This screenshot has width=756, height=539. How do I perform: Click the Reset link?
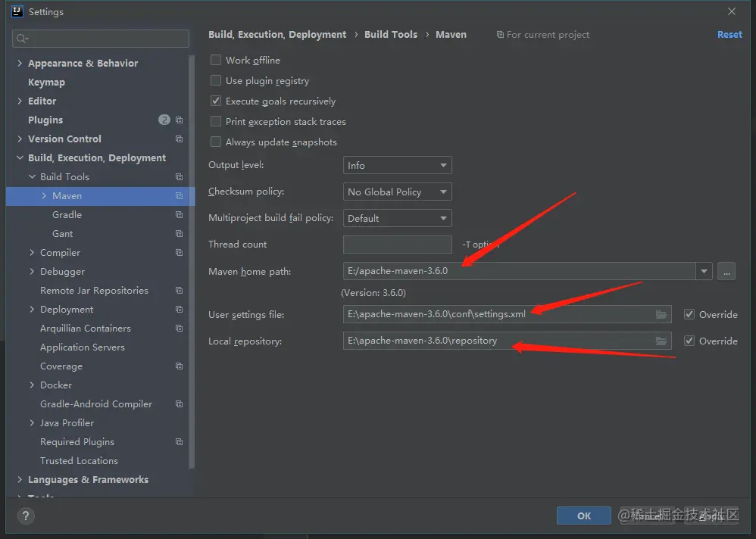pyautogui.click(x=729, y=35)
